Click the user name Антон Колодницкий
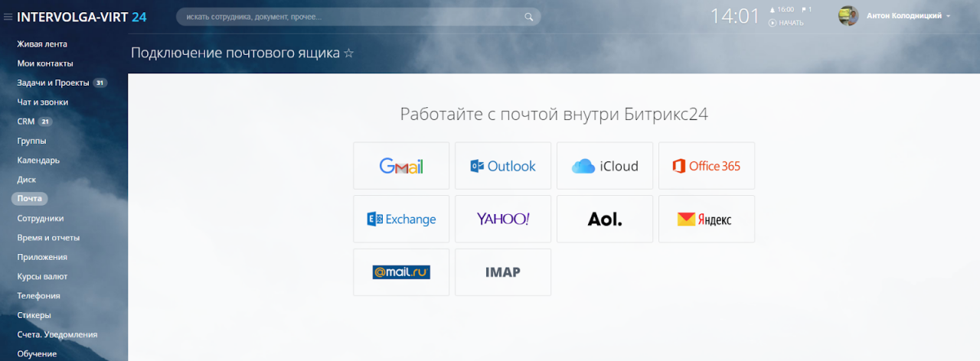This screenshot has height=361, width=980. click(904, 16)
